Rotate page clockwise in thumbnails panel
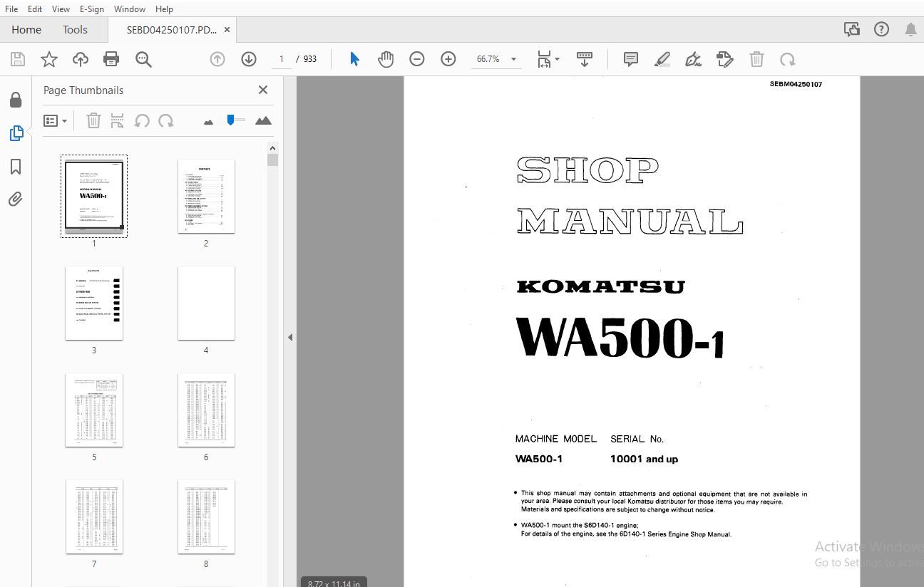 click(x=166, y=121)
